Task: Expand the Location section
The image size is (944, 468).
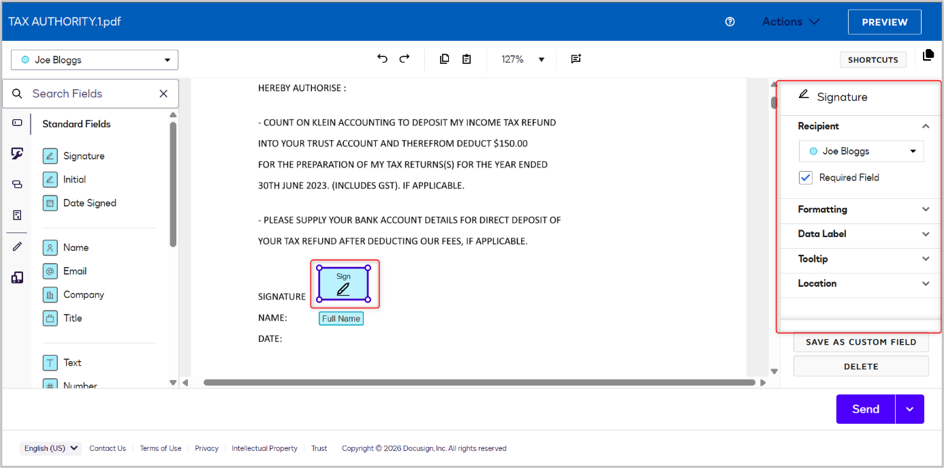Action: point(925,283)
